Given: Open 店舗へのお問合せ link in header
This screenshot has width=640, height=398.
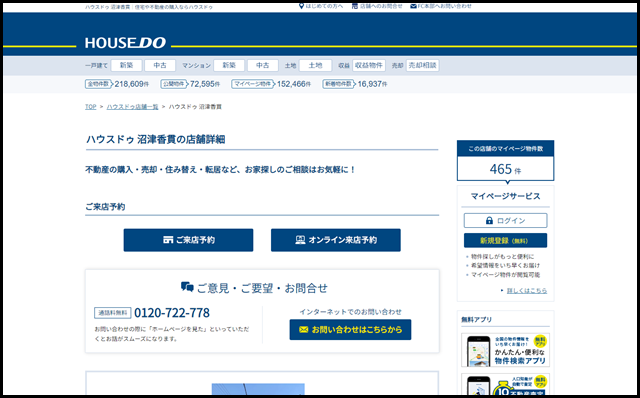Looking at the screenshot, I should (381, 6).
